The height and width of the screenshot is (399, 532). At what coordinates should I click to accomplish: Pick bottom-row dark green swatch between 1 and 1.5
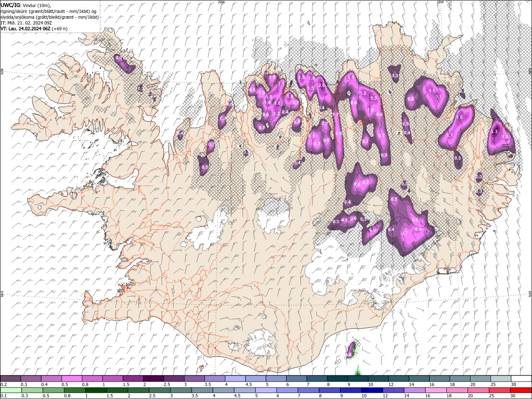96,390
